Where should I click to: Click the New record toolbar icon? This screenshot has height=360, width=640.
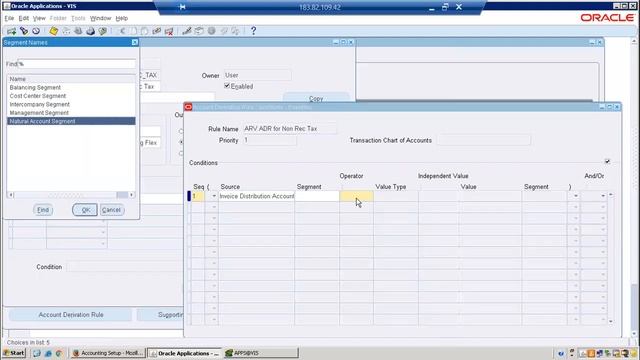pos(11,31)
